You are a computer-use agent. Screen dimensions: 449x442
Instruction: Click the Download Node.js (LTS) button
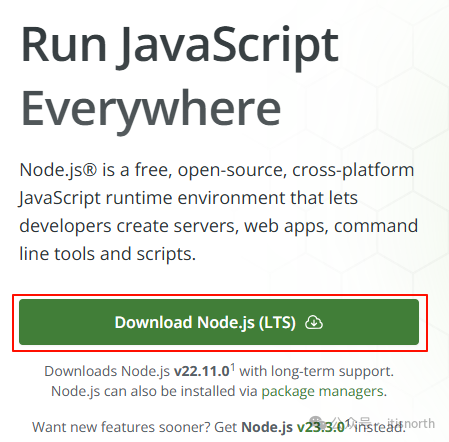(x=219, y=322)
